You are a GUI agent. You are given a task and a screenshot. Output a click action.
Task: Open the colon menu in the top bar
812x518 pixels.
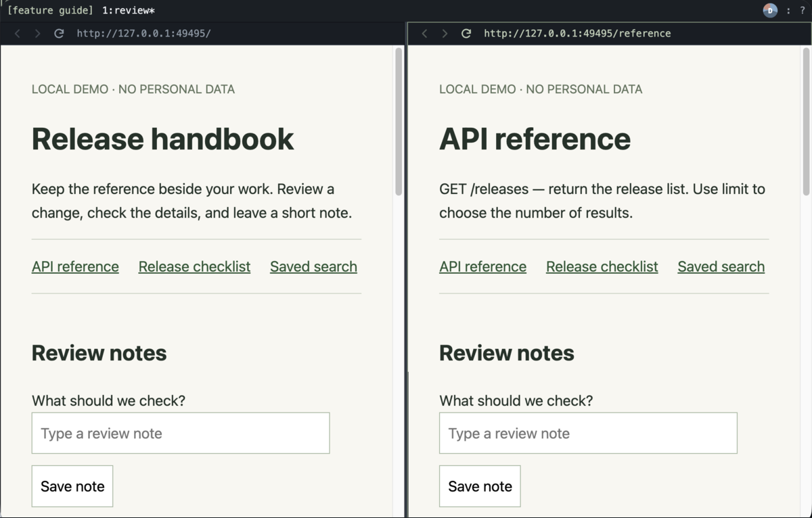coord(788,10)
